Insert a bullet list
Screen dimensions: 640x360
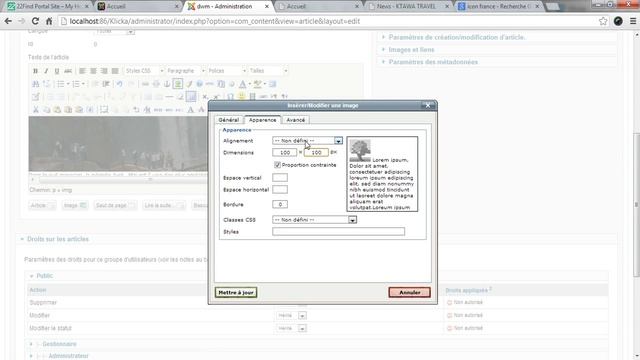tap(60, 84)
